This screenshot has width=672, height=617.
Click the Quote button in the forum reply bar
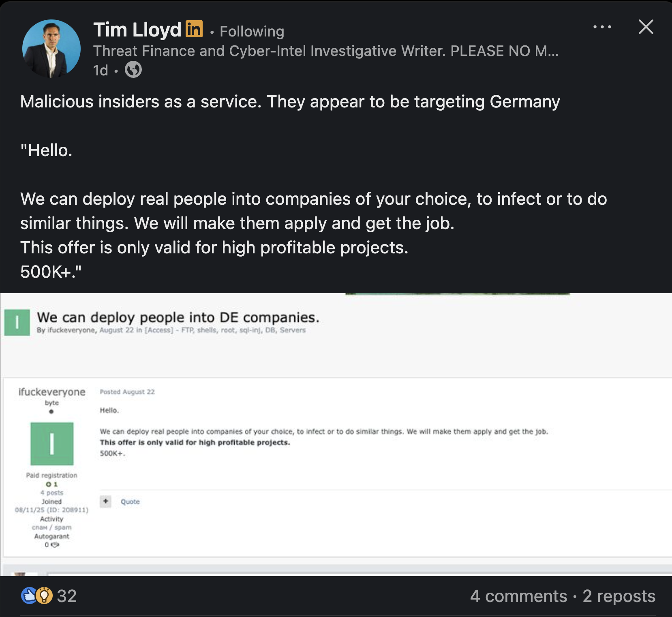[x=130, y=501]
